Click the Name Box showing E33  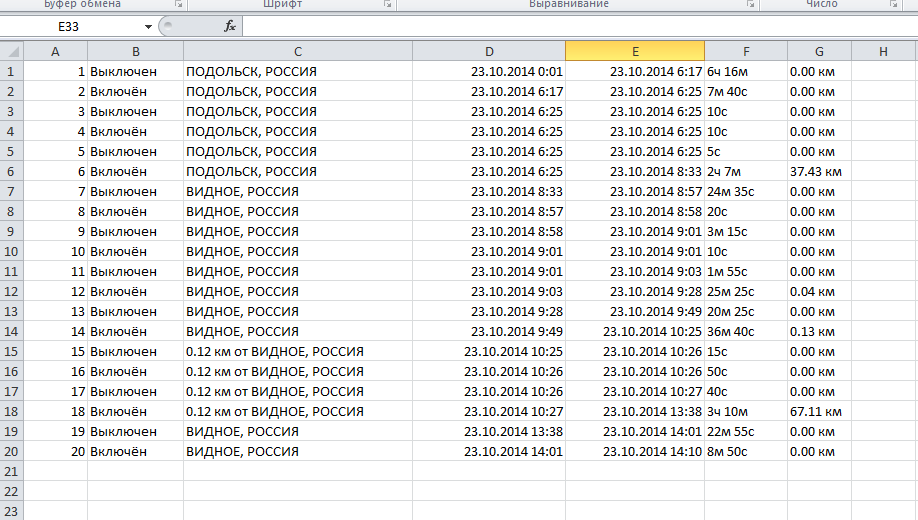click(68, 26)
